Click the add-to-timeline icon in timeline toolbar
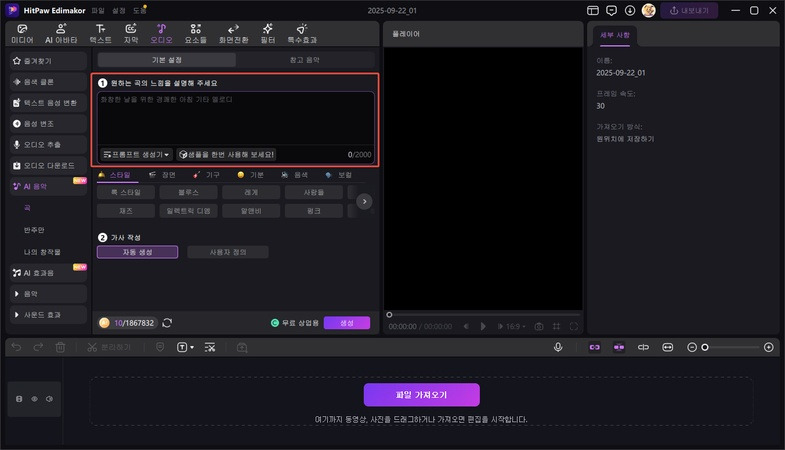The height and width of the screenshot is (450, 785). [x=242, y=347]
